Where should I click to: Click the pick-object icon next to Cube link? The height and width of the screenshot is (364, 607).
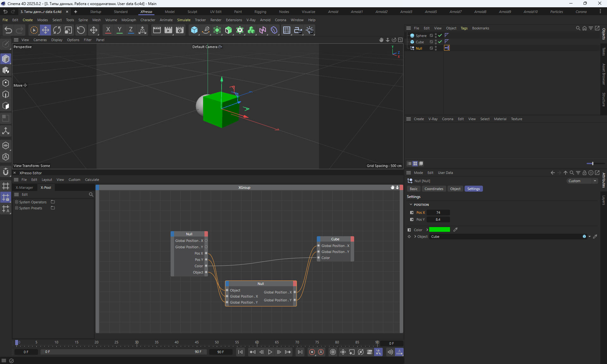(595, 237)
